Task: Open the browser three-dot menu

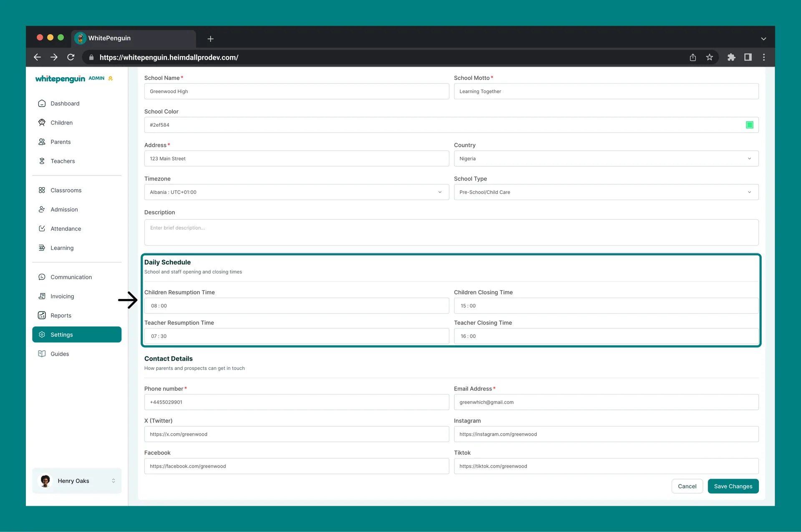Action: point(764,57)
